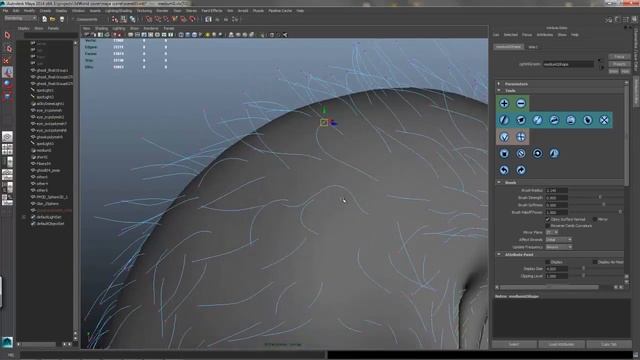Open the File menu
Image resolution: width=640 pixels, height=360 pixels.
pos(6,11)
